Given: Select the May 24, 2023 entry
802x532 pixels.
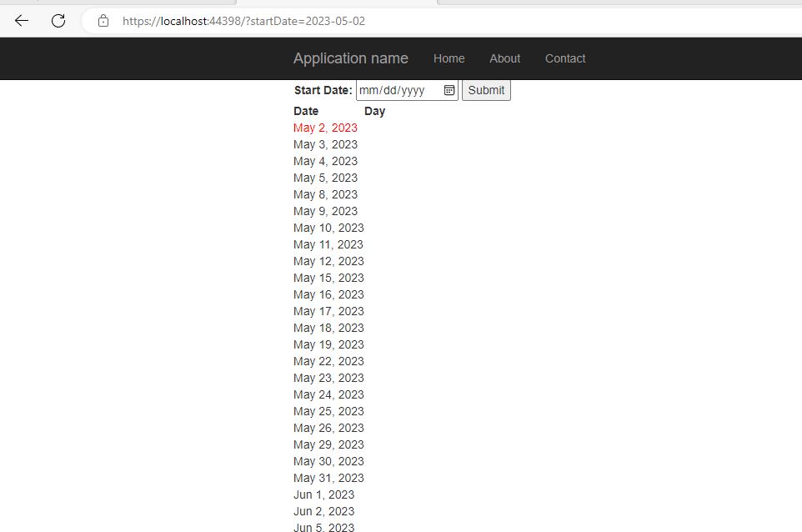Looking at the screenshot, I should tap(328, 394).
